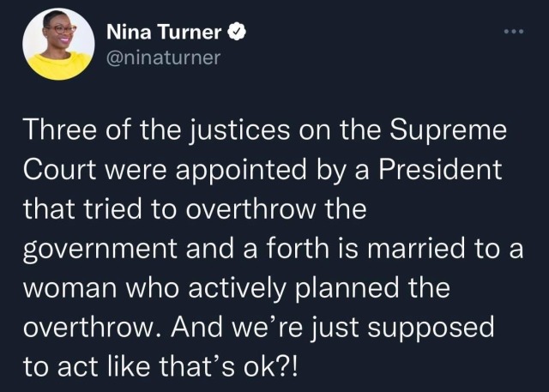Viewport: 549px width, 392px height.
Task: Open the @ninaturner handle link
Action: (x=164, y=58)
